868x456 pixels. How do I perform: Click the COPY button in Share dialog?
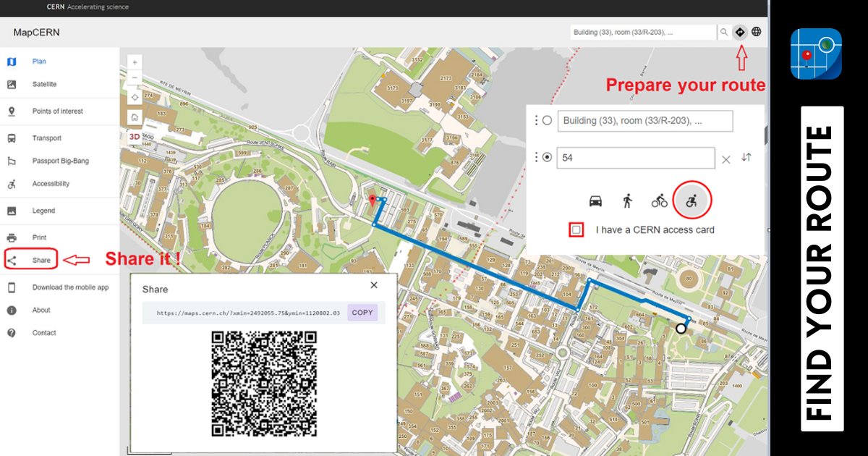click(x=362, y=313)
